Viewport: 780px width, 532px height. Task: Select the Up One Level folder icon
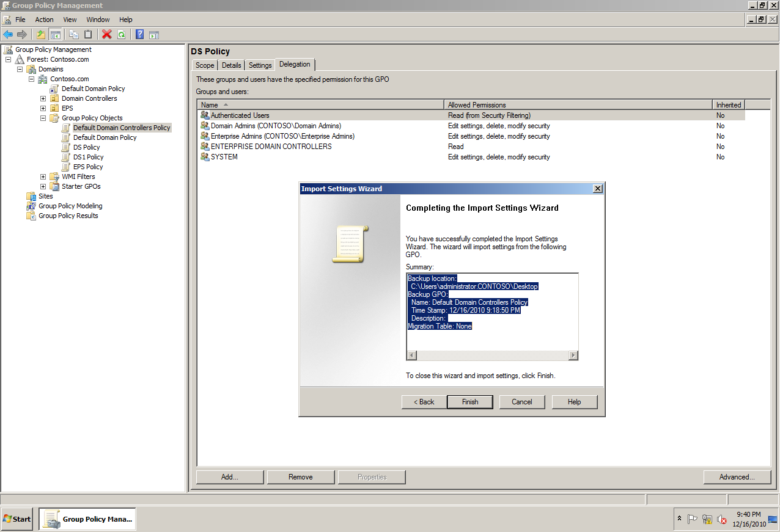click(x=40, y=34)
